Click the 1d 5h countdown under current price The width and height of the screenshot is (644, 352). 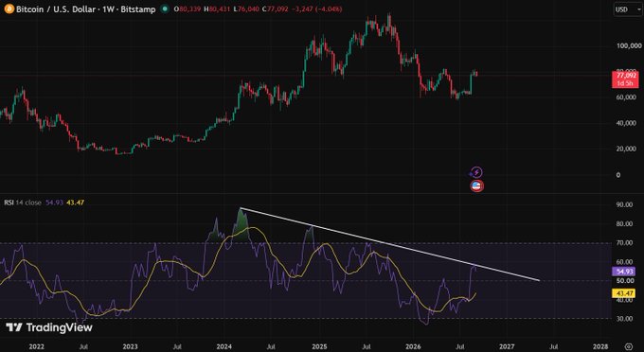[625, 83]
